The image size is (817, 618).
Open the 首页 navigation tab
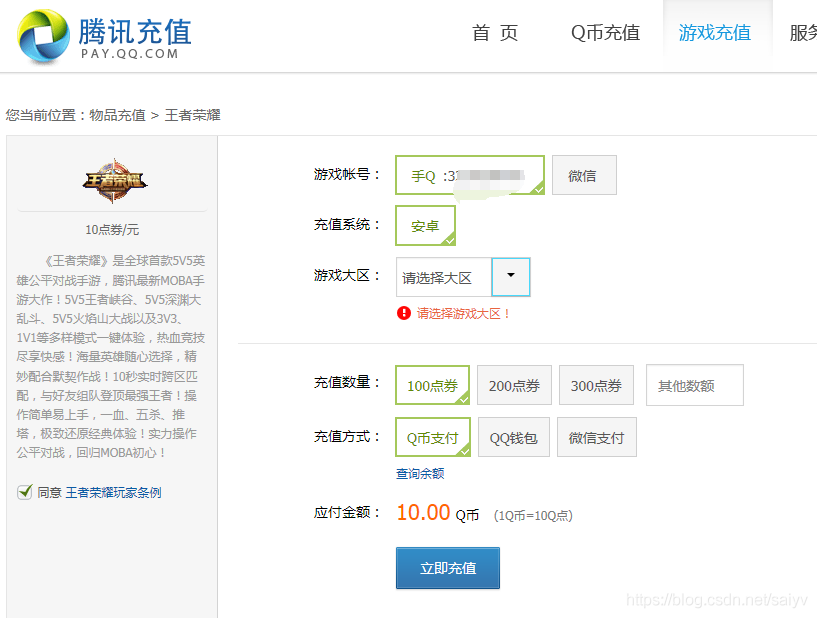[x=495, y=33]
